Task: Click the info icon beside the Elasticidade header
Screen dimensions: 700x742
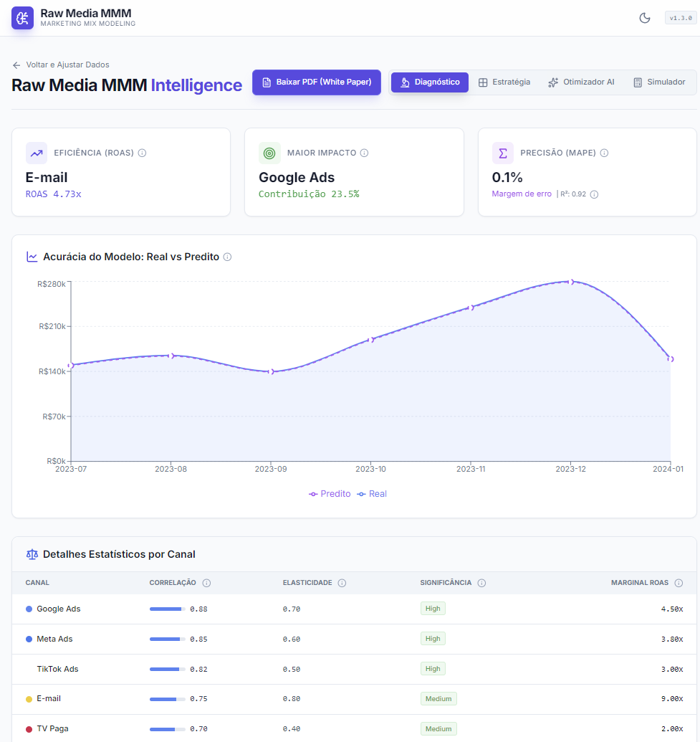Action: point(342,583)
